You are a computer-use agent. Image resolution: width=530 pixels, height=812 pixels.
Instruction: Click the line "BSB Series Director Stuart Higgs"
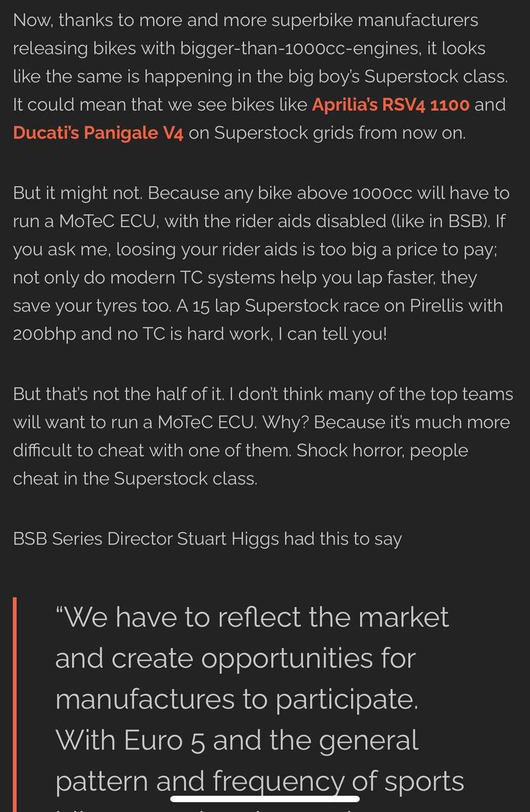pos(207,539)
